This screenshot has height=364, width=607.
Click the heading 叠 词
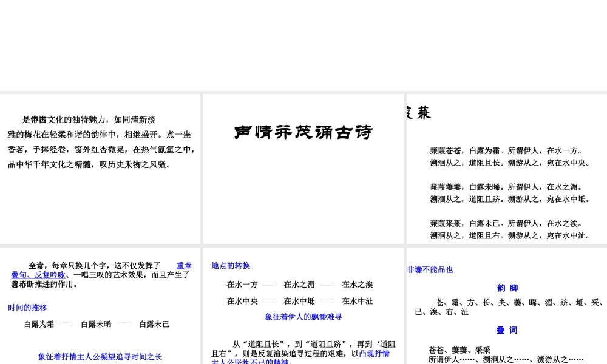tap(507, 330)
